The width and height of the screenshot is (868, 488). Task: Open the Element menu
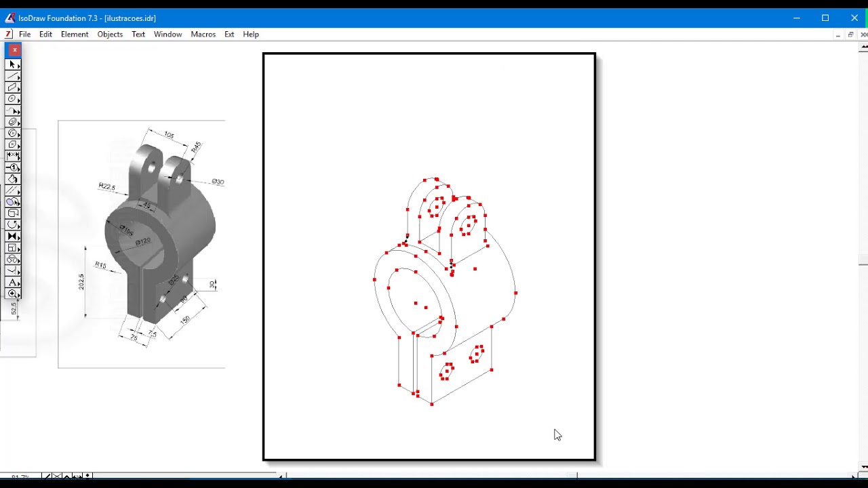[75, 34]
